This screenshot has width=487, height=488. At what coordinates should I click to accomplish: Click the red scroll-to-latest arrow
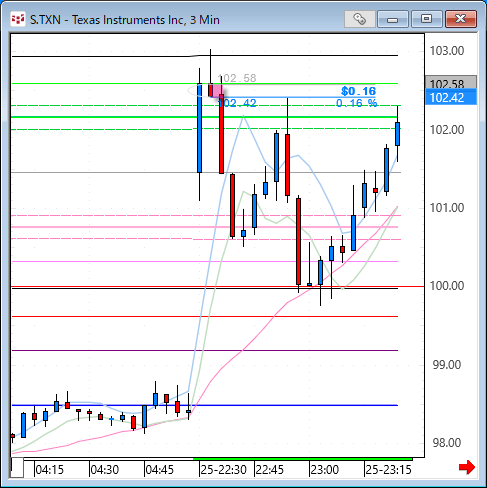(x=467, y=467)
